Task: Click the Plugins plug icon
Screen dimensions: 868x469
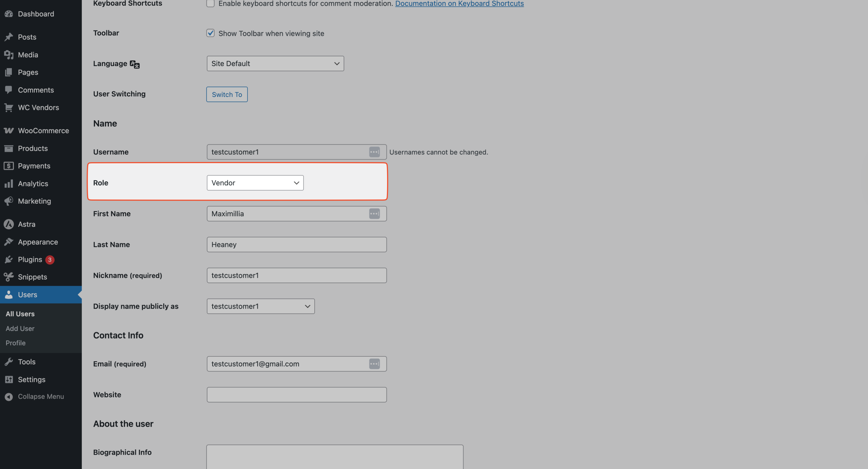Action: 9,259
